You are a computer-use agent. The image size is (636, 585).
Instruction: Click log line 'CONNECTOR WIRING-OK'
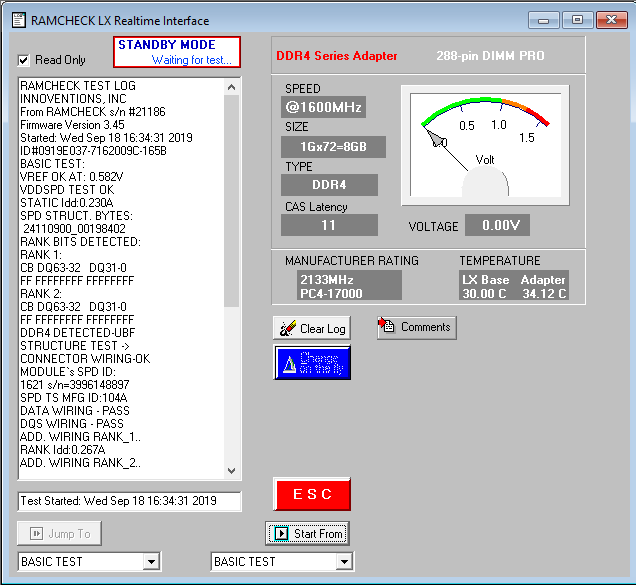tap(85, 359)
